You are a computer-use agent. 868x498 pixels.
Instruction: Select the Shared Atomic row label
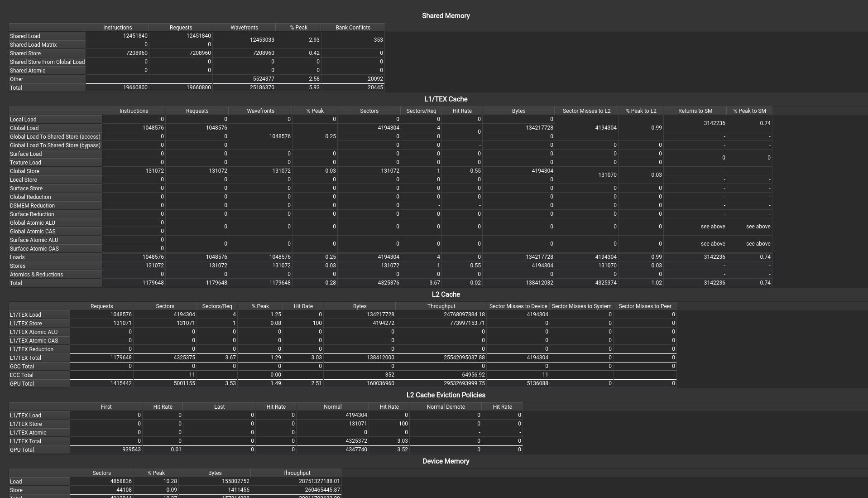(28, 71)
